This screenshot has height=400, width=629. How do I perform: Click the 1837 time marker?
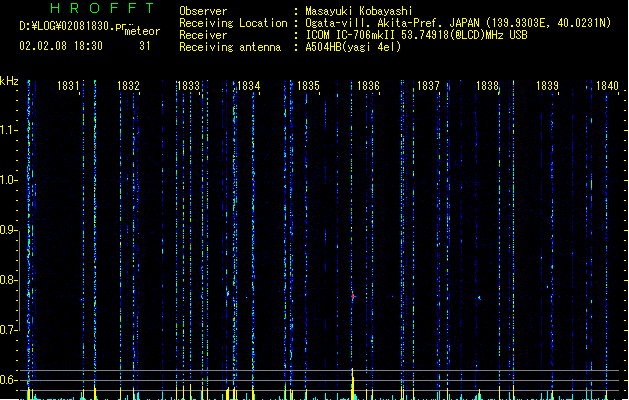click(428, 85)
